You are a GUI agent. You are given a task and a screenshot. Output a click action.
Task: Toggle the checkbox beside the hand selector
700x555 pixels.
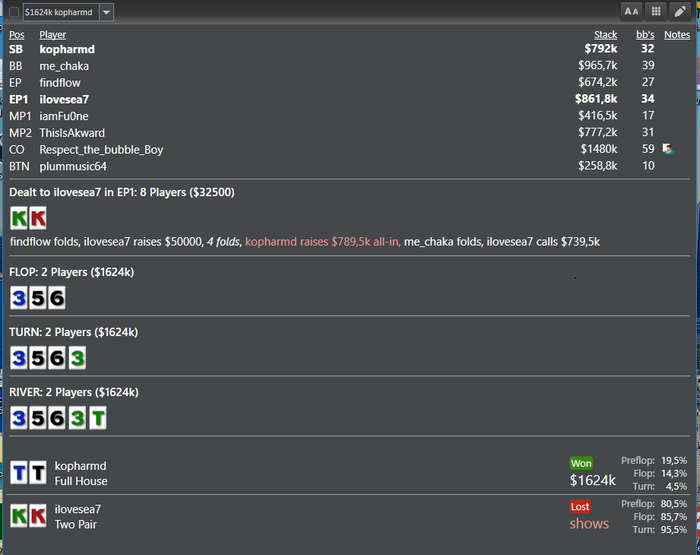coord(14,12)
